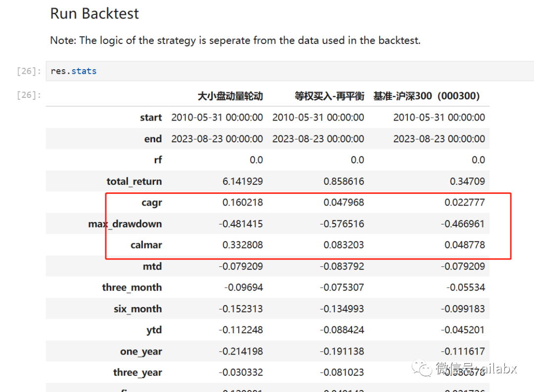534x392 pixels.
Task: Click the 'rf' row label
Action: pyautogui.click(x=158, y=160)
